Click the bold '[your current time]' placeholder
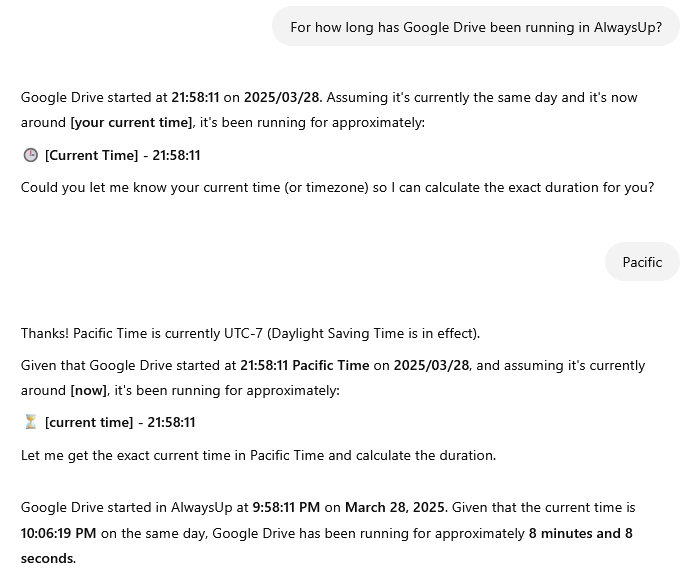Viewport: 681px width, 577px height. [x=131, y=122]
